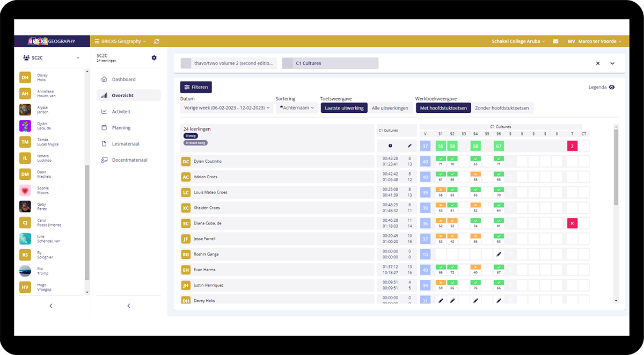
Task: Select Zonder hoofdstuktoetsen option
Action: pyautogui.click(x=502, y=108)
